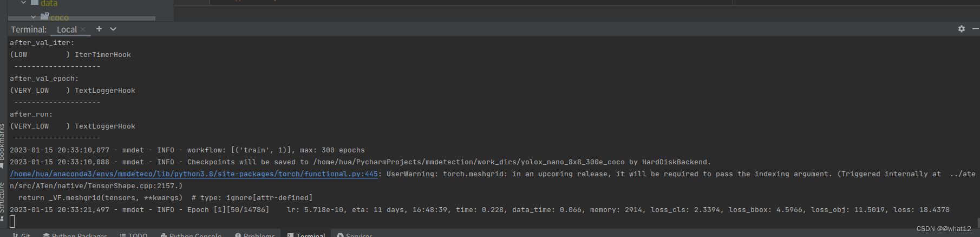Open the Structure side panel

coord(3,201)
